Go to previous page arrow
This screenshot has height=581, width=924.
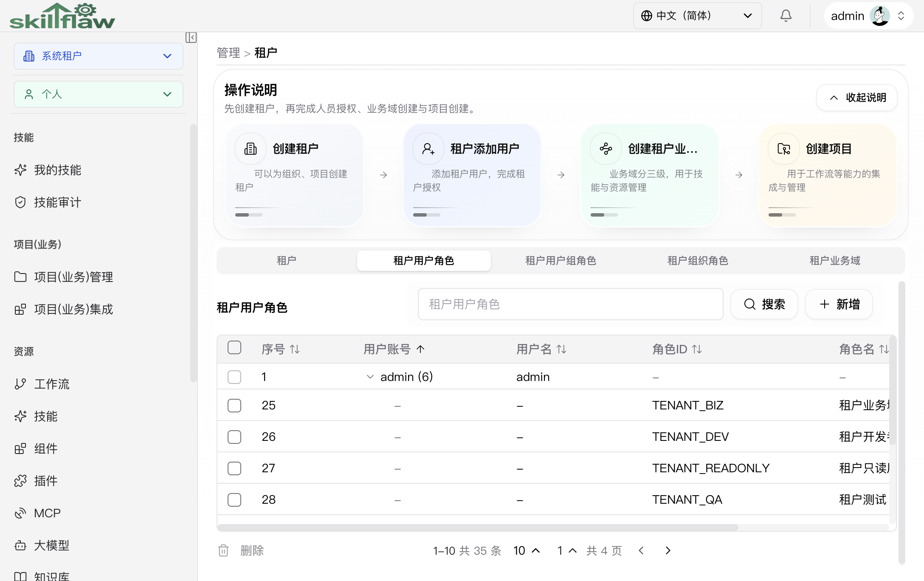(641, 550)
